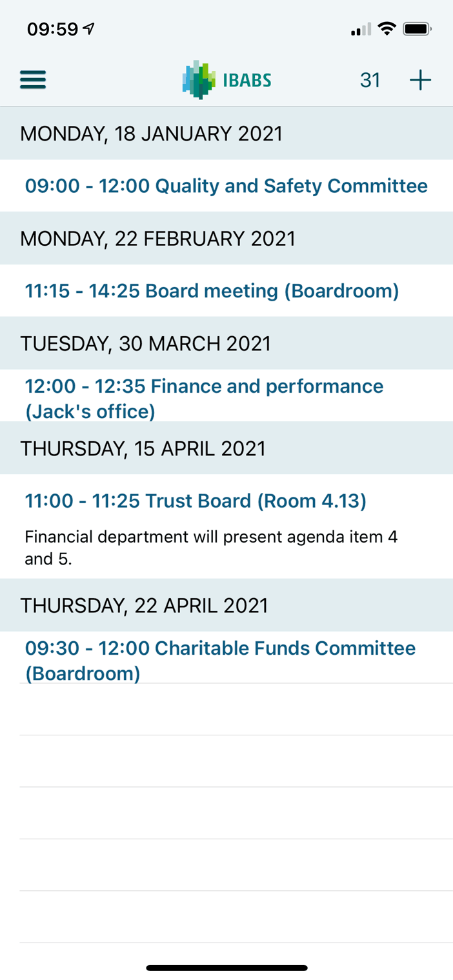Tap the cellular signal bars icon

(361, 30)
